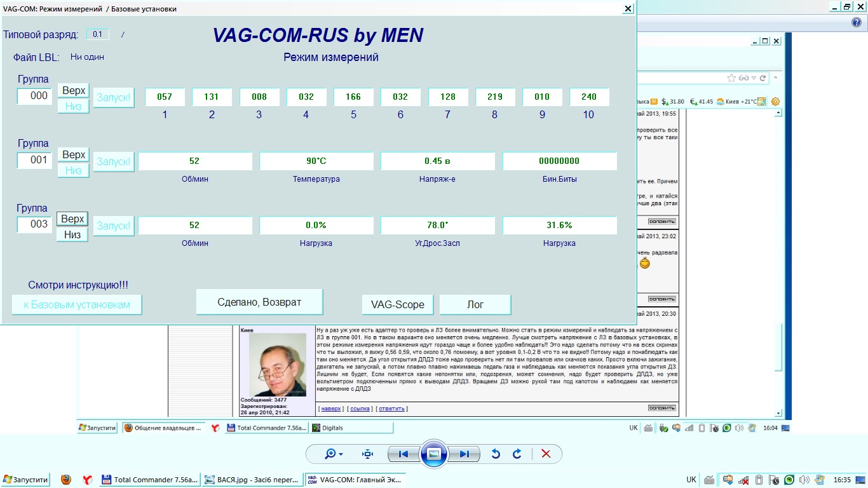Click the Киев +21°C weather widget
Screen dimensions: 868x488
pyautogui.click(x=737, y=102)
